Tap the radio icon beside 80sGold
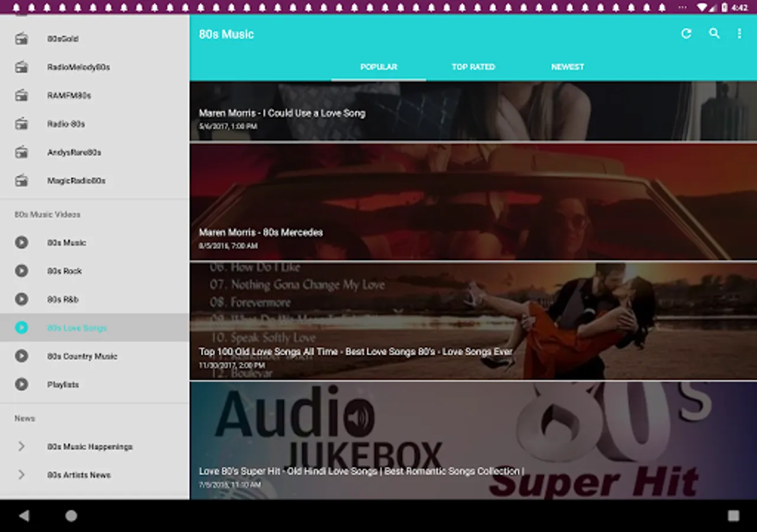 coord(21,39)
